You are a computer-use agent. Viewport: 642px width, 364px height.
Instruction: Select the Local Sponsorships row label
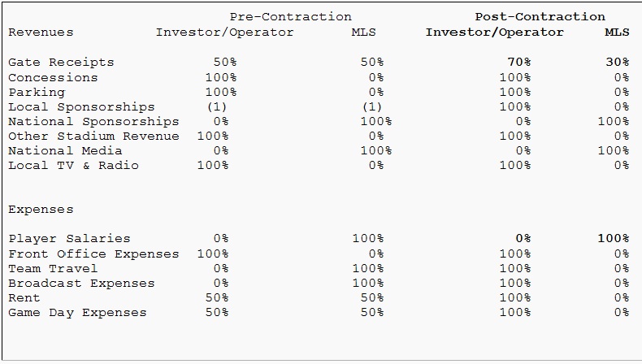tap(81, 107)
